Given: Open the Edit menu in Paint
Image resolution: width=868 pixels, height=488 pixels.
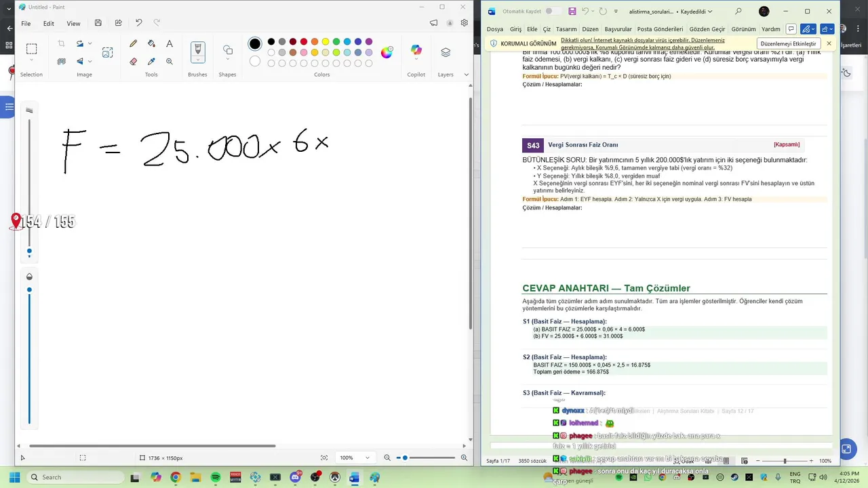Looking at the screenshot, I should tap(49, 23).
